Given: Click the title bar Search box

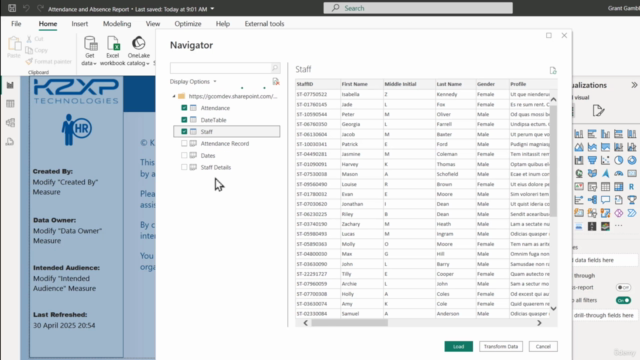Looking at the screenshot, I should coord(418,8).
